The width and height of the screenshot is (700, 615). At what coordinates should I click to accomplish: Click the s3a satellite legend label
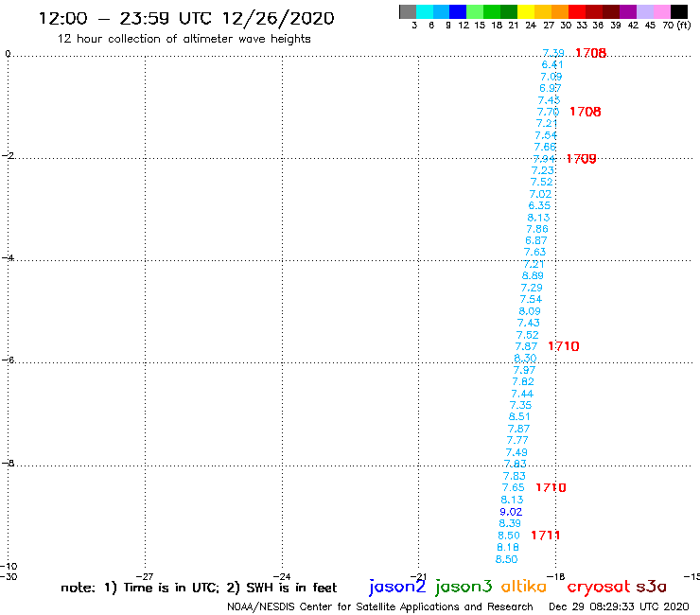[x=651, y=587]
